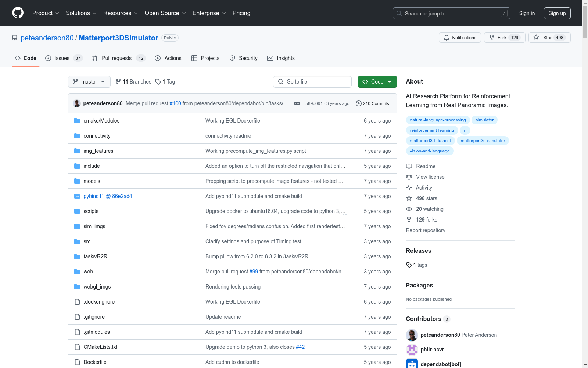This screenshot has height=368, width=588.
Task: Click the Dockerfile file icon
Action: [x=77, y=362]
